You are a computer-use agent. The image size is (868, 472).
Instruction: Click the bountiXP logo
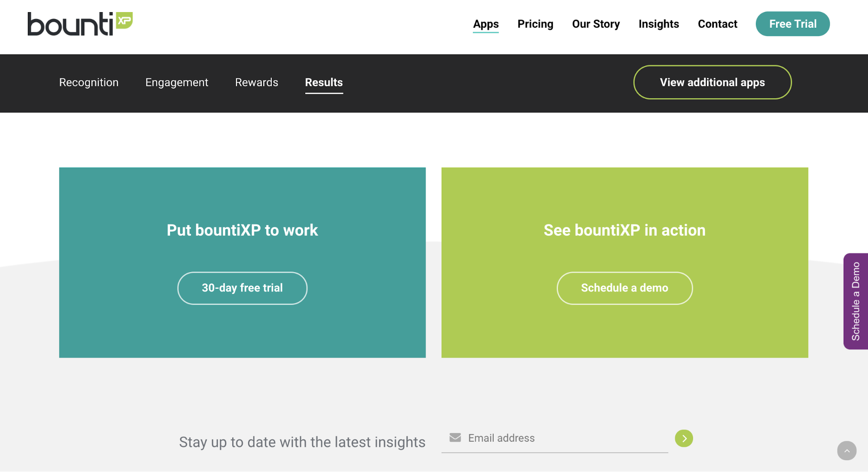80,24
